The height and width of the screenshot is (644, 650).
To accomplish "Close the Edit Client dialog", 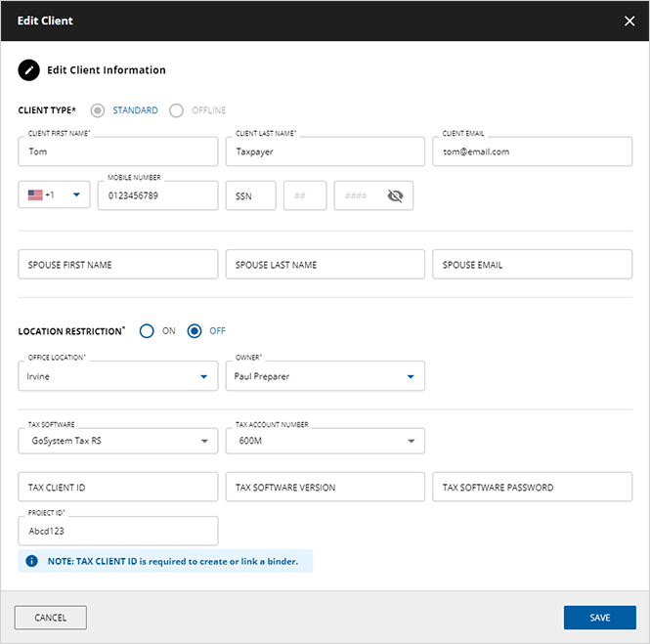I will click(629, 21).
